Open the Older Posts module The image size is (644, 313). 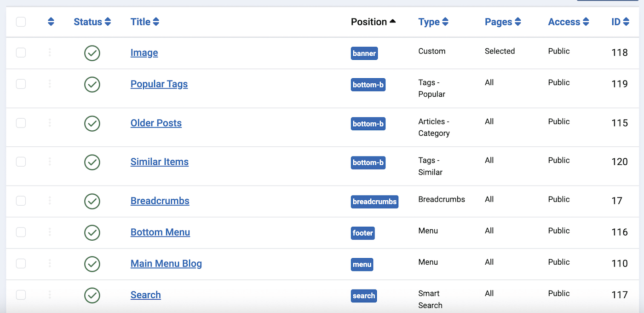click(156, 123)
